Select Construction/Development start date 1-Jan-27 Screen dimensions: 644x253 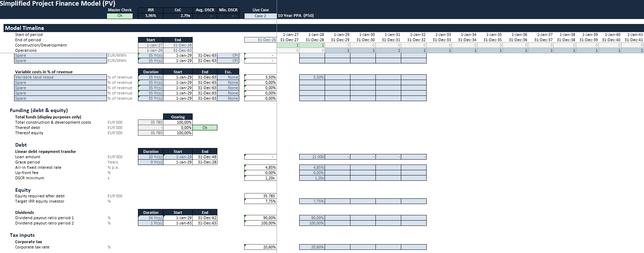(151, 45)
